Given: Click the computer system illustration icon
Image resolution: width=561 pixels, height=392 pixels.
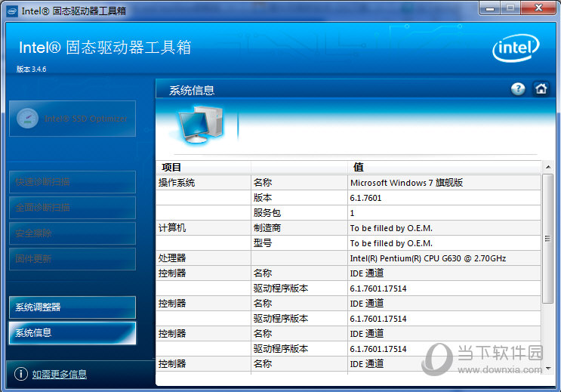Looking at the screenshot, I should pyautogui.click(x=200, y=125).
